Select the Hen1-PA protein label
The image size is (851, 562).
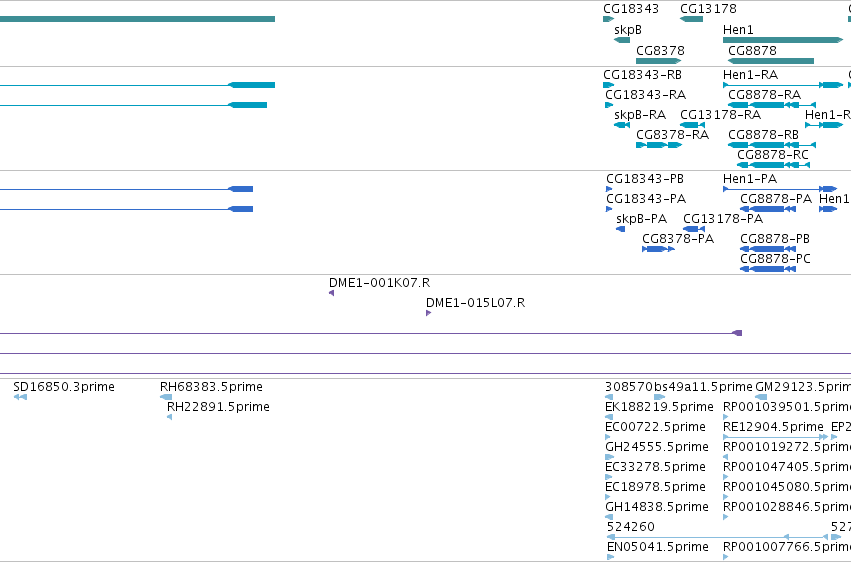(x=750, y=178)
